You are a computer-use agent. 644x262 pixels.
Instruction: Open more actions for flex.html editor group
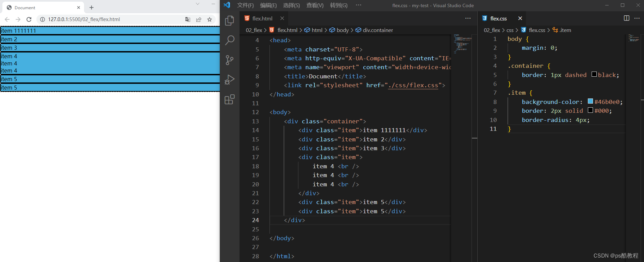click(x=468, y=18)
